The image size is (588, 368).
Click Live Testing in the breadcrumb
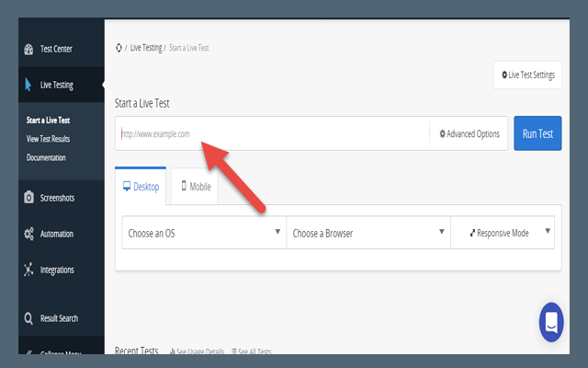(x=145, y=48)
